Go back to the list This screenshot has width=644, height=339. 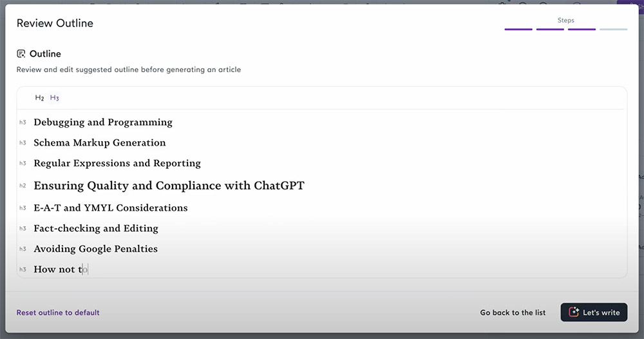(513, 313)
